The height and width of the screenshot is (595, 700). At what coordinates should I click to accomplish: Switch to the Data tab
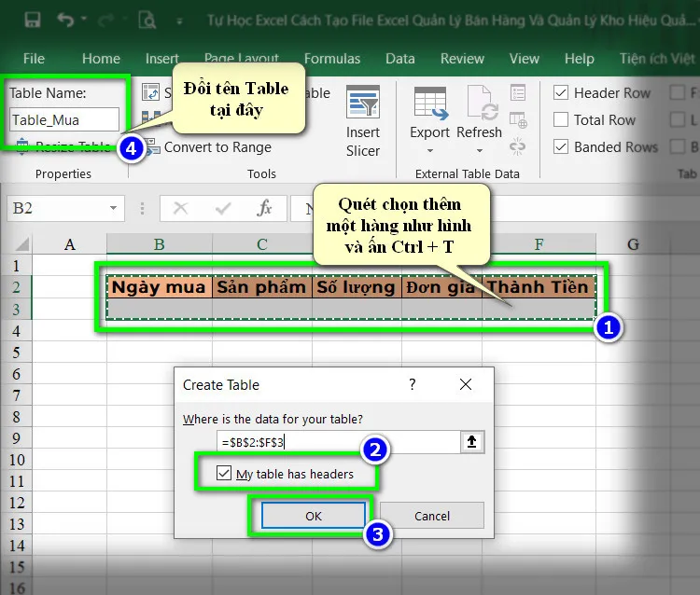point(399,58)
